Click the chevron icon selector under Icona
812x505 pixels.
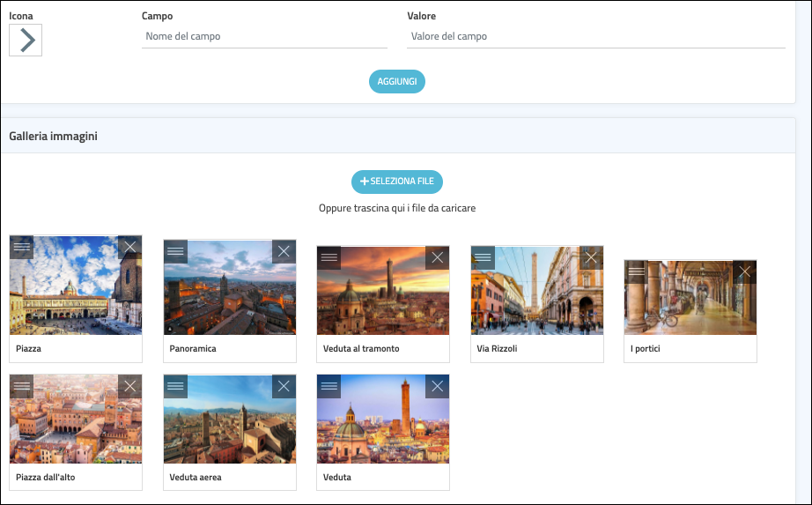[26, 40]
